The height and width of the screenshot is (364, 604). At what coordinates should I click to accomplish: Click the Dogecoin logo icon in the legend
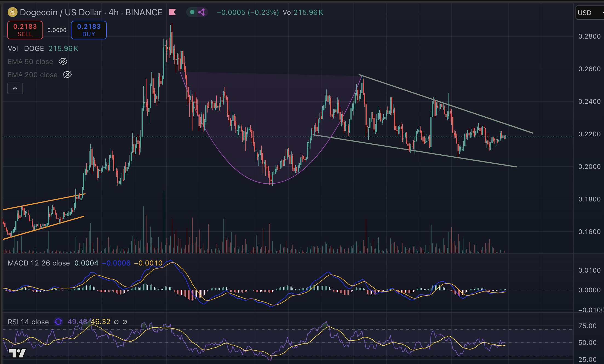coord(12,12)
